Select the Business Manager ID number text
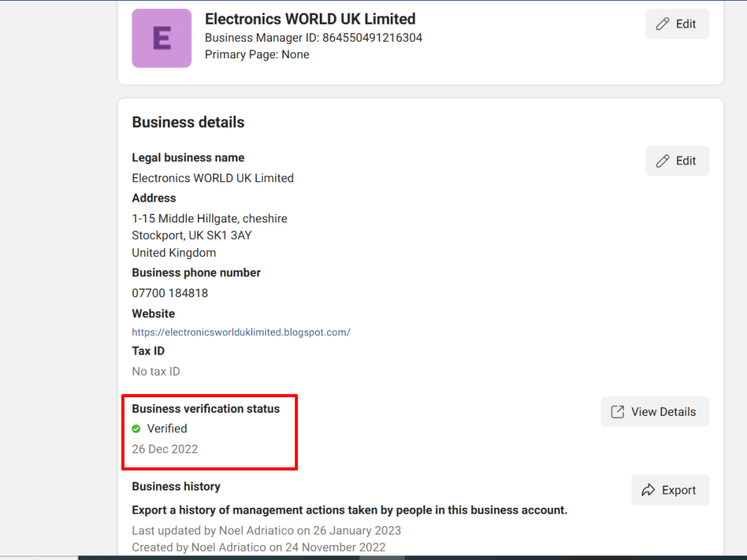Screen dimensions: 747x560 click(372, 37)
